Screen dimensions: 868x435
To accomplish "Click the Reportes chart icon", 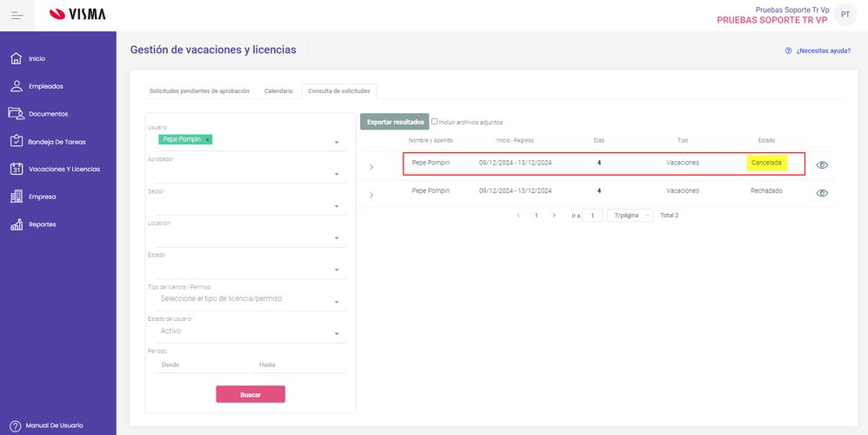I will click(16, 224).
